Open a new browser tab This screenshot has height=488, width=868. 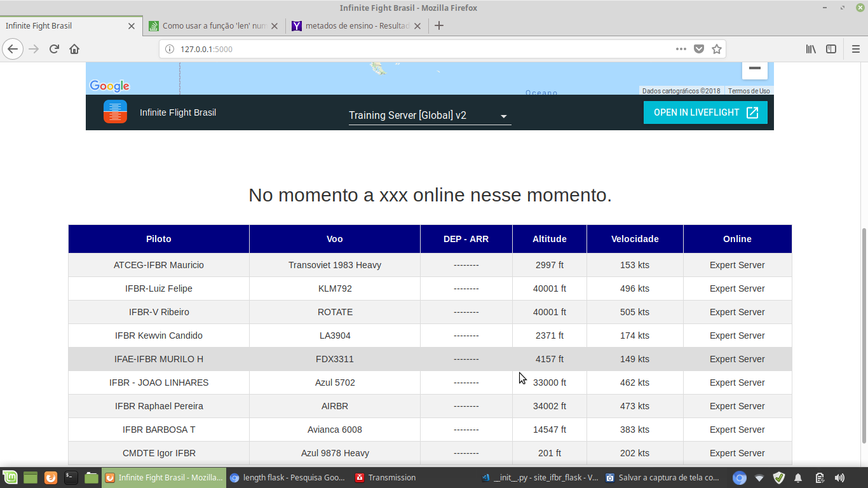pos(438,26)
